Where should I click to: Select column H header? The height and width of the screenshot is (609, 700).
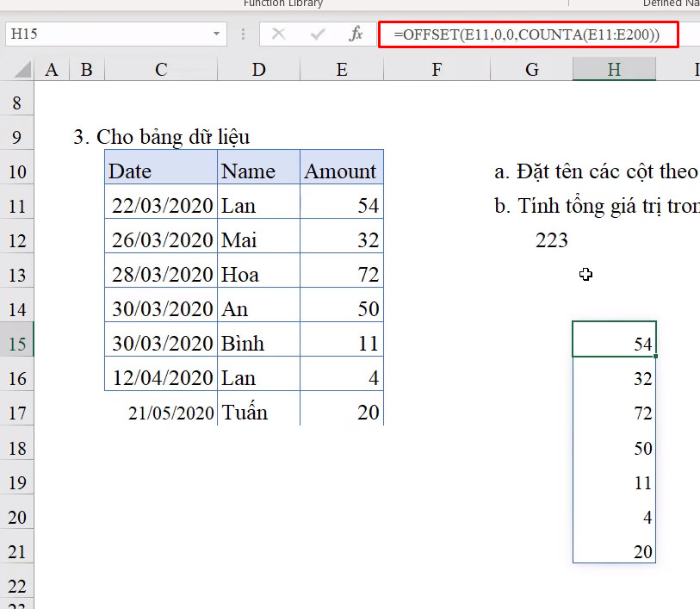tap(613, 68)
